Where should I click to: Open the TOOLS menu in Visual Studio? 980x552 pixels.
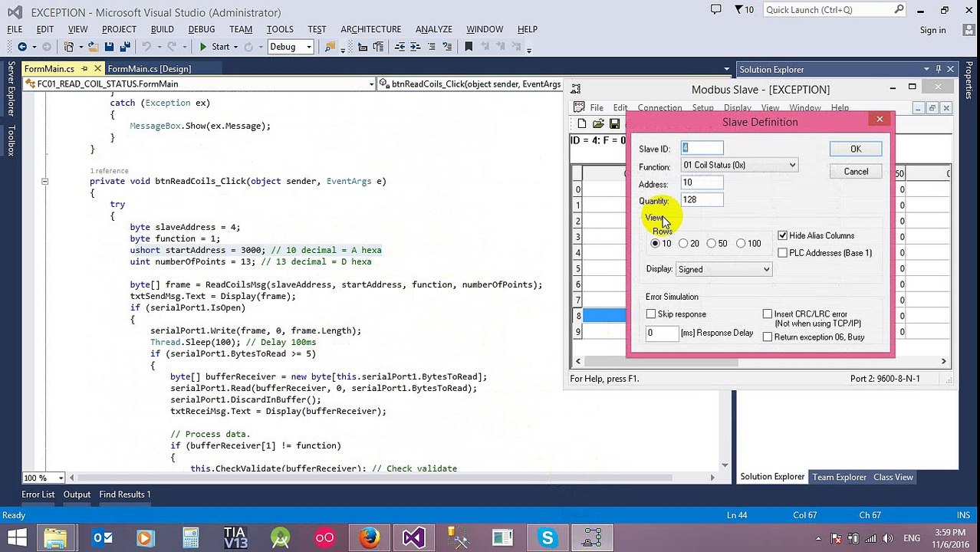[280, 29]
